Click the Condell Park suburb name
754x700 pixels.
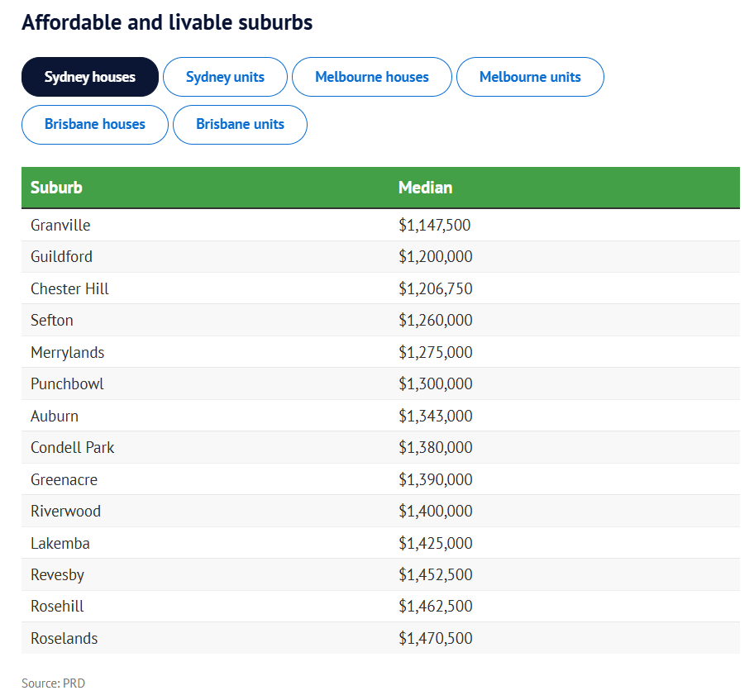(72, 448)
